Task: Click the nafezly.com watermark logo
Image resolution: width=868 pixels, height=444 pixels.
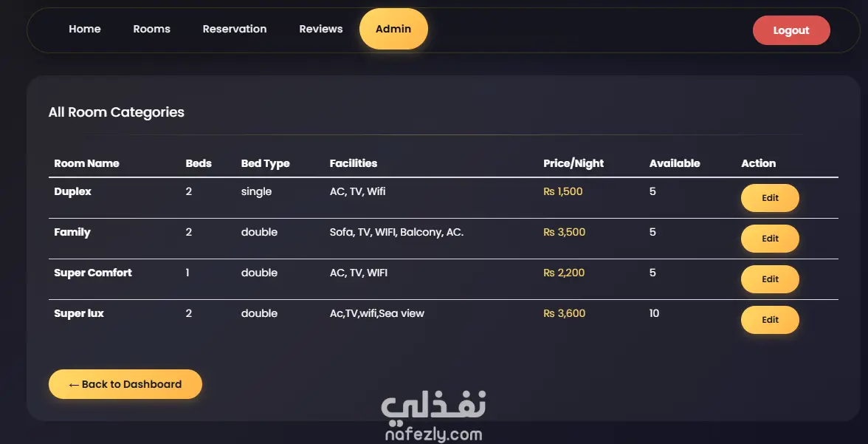Action: [x=433, y=416]
